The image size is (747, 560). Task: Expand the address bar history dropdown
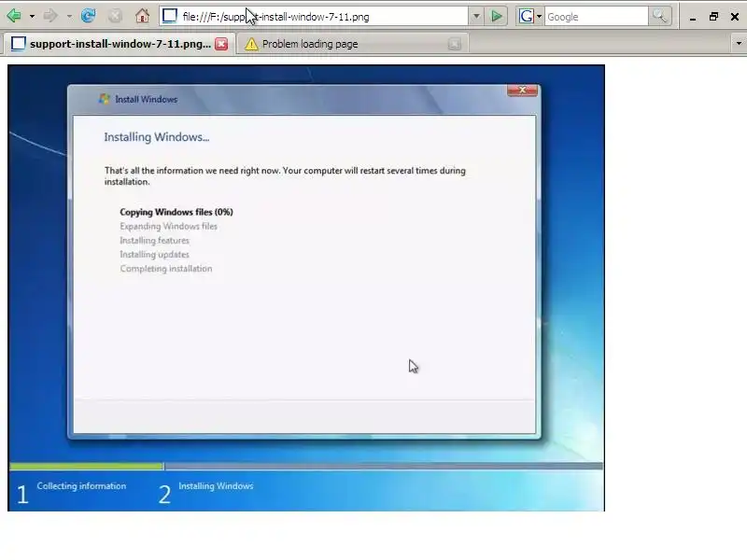click(476, 16)
